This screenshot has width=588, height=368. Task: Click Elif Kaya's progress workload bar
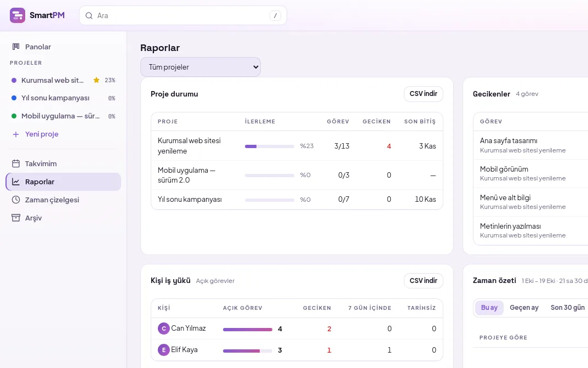[x=248, y=351]
